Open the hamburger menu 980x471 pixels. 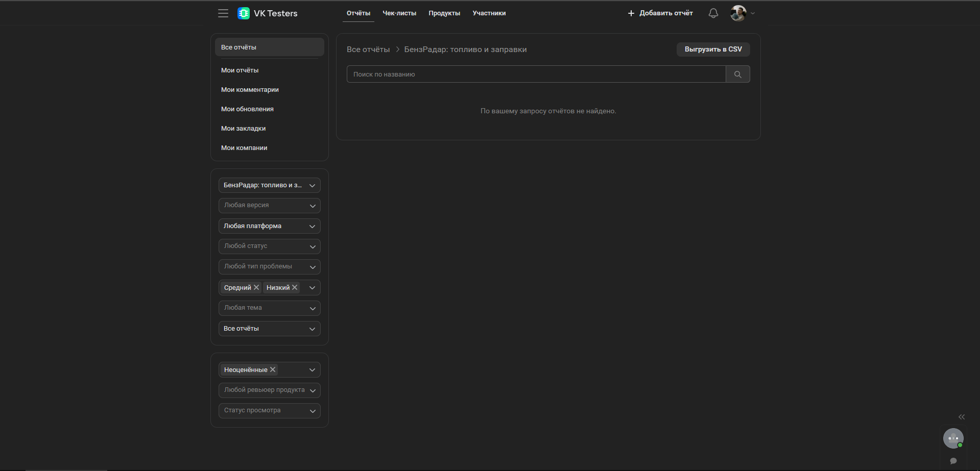(223, 13)
